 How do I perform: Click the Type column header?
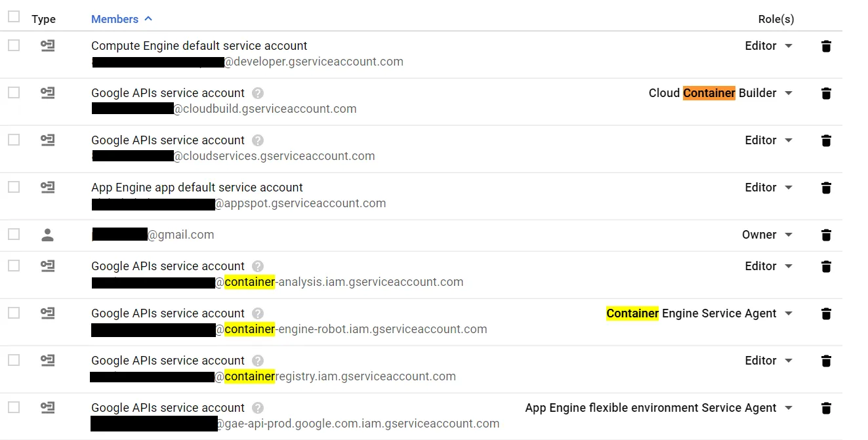pyautogui.click(x=44, y=19)
